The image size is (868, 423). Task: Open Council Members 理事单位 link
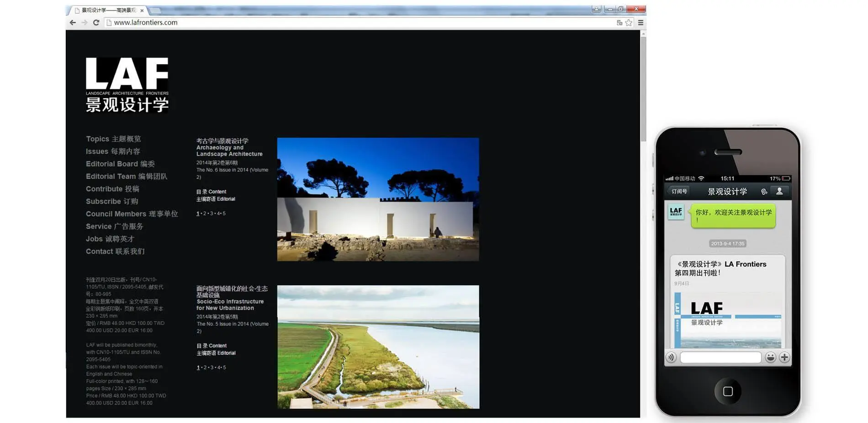(x=132, y=214)
